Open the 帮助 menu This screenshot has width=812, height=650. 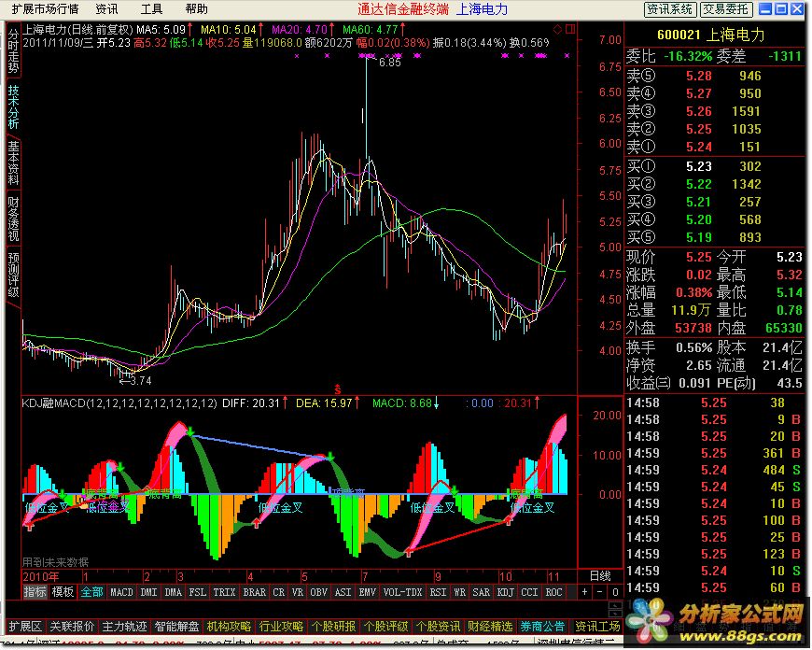point(196,9)
